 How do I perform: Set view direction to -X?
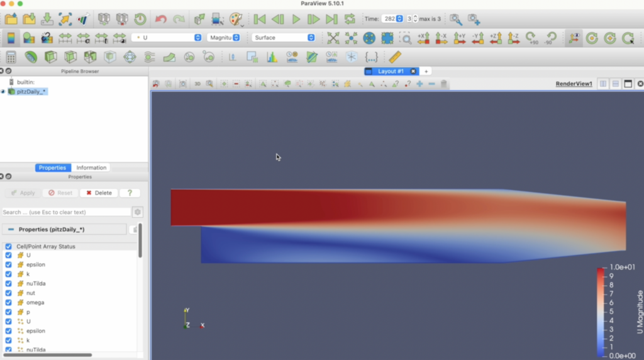point(441,38)
